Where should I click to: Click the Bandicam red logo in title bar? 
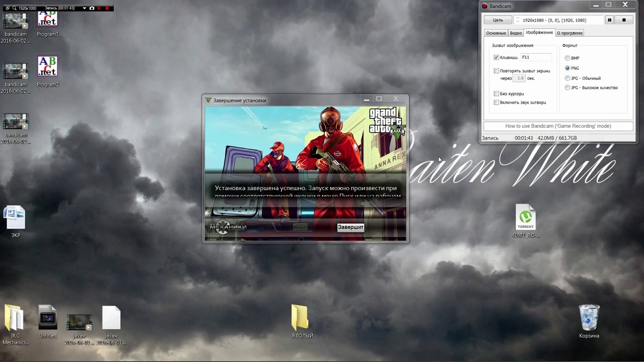485,6
